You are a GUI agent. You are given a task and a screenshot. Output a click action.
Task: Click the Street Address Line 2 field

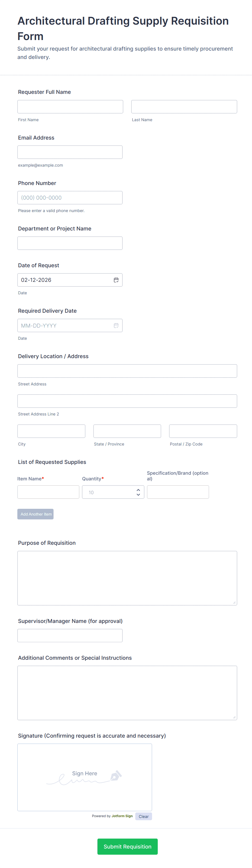(x=127, y=401)
